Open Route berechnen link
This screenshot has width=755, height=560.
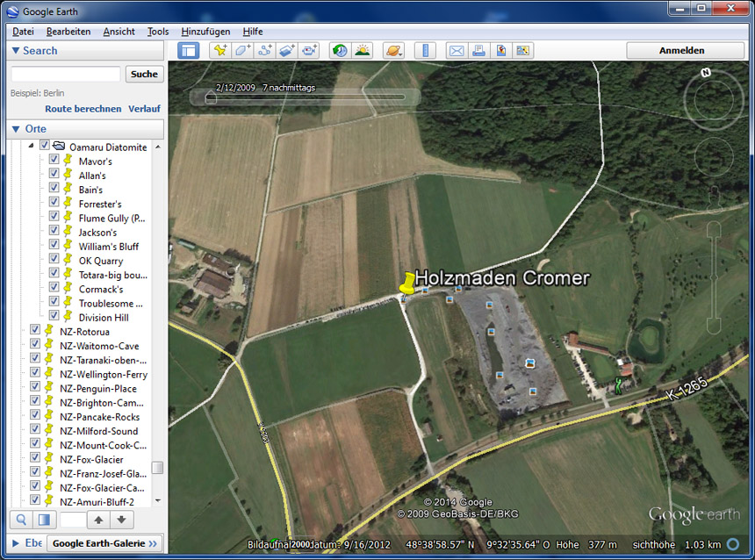pyautogui.click(x=83, y=109)
